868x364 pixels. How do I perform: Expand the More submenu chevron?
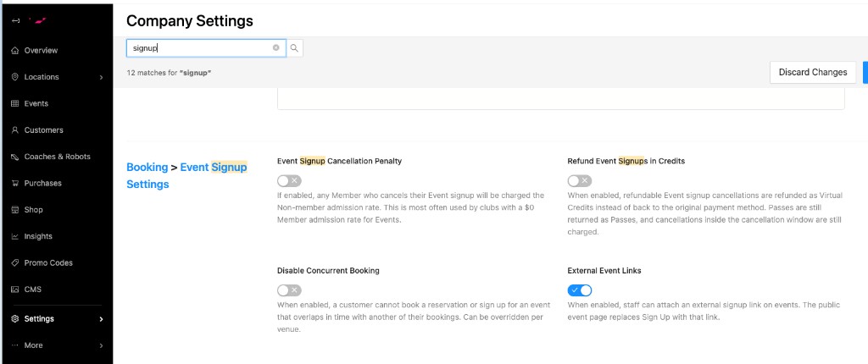(x=102, y=345)
